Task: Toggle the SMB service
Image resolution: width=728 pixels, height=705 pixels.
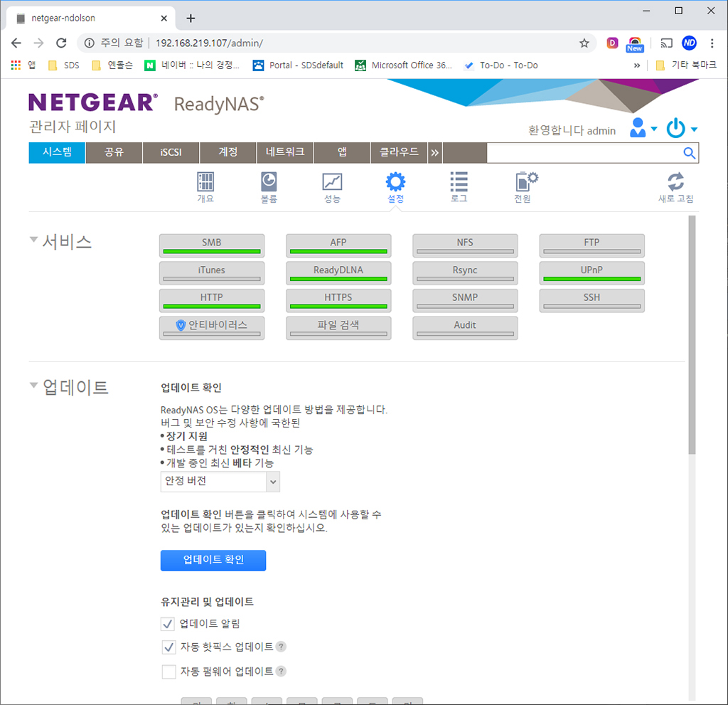Action: point(212,245)
